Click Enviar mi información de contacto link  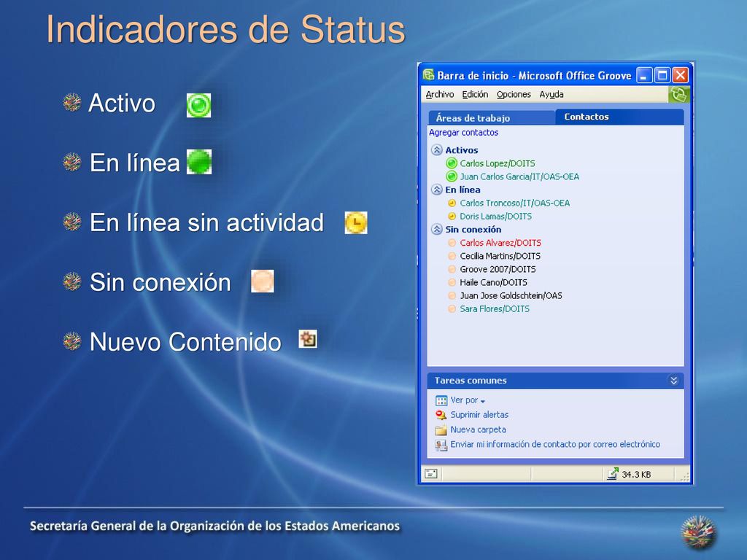(x=555, y=444)
